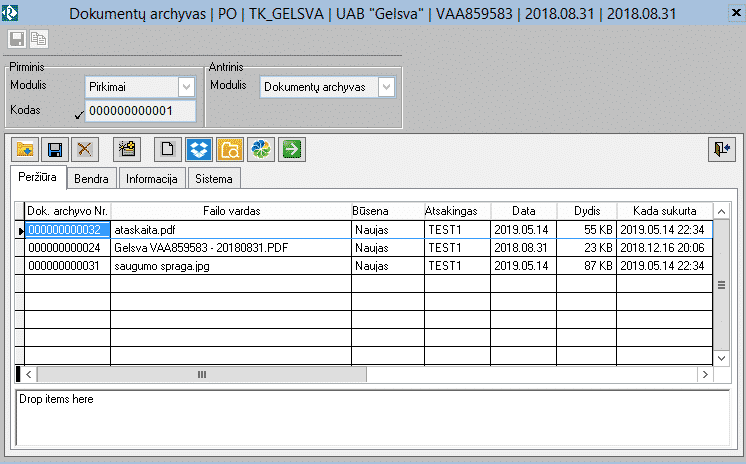The height and width of the screenshot is (464, 746).
Task: Click the Kodas input field
Action: (x=140, y=111)
